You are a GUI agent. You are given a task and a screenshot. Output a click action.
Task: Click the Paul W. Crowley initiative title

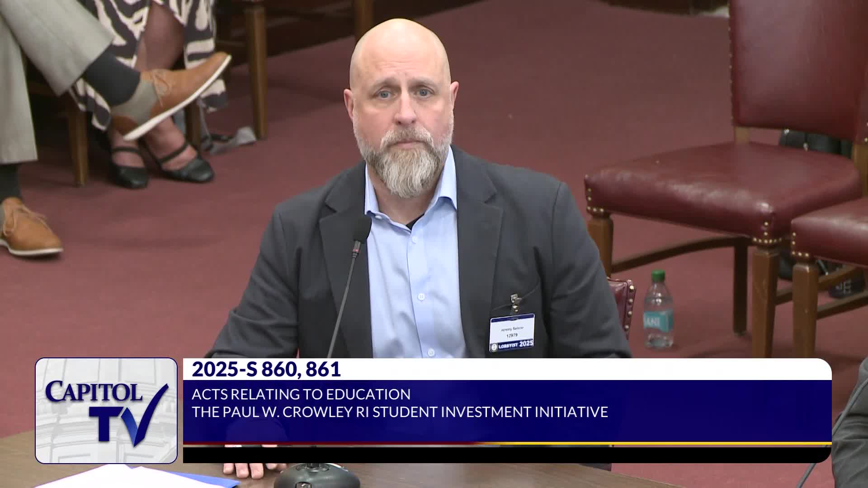click(400, 412)
